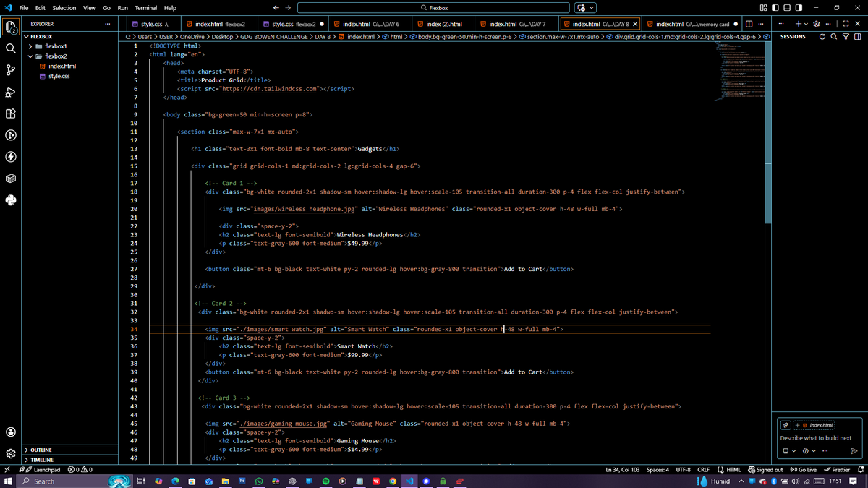Image resolution: width=868 pixels, height=488 pixels.
Task: Click the paperclip attach context icon
Action: 786,424
